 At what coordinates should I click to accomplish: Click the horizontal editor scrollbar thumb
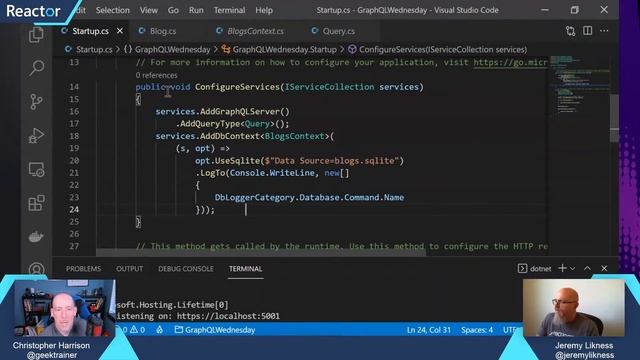click(261, 253)
